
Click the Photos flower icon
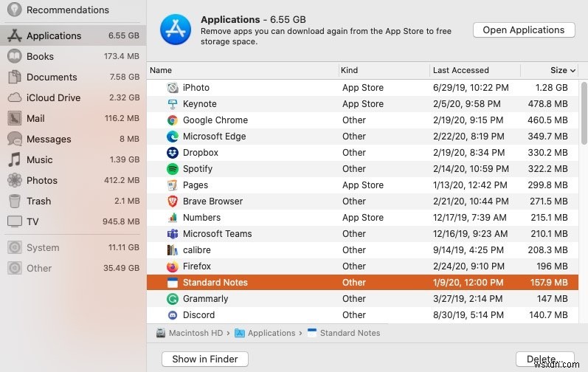[15, 180]
